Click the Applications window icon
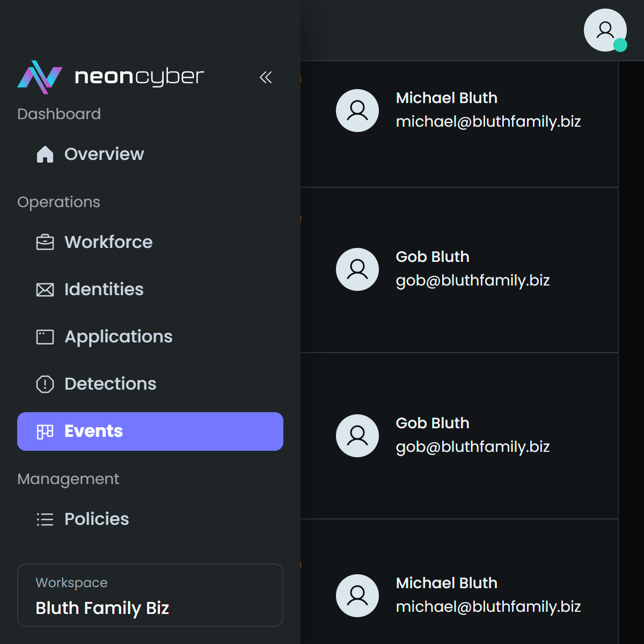Screen dimensions: 644x644 pyautogui.click(x=45, y=337)
